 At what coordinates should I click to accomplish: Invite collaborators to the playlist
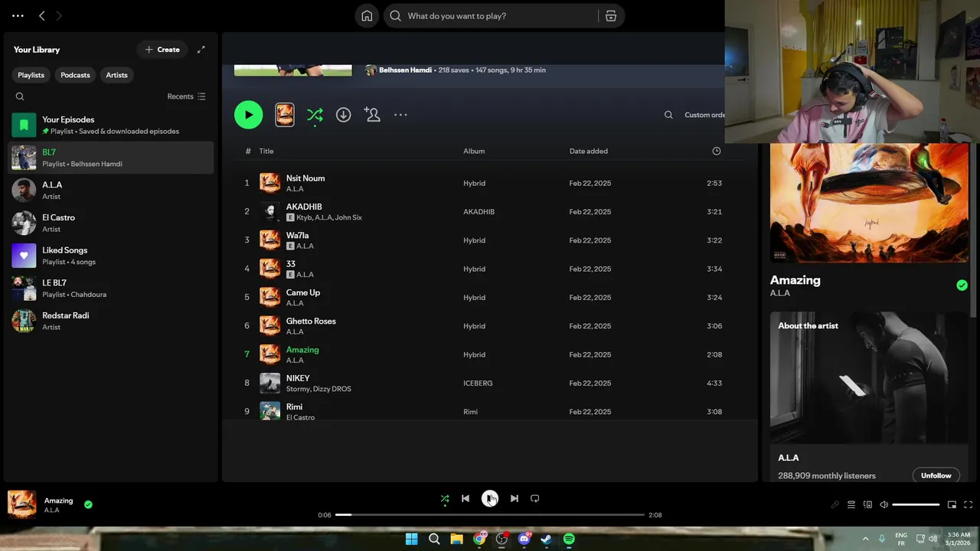click(372, 115)
